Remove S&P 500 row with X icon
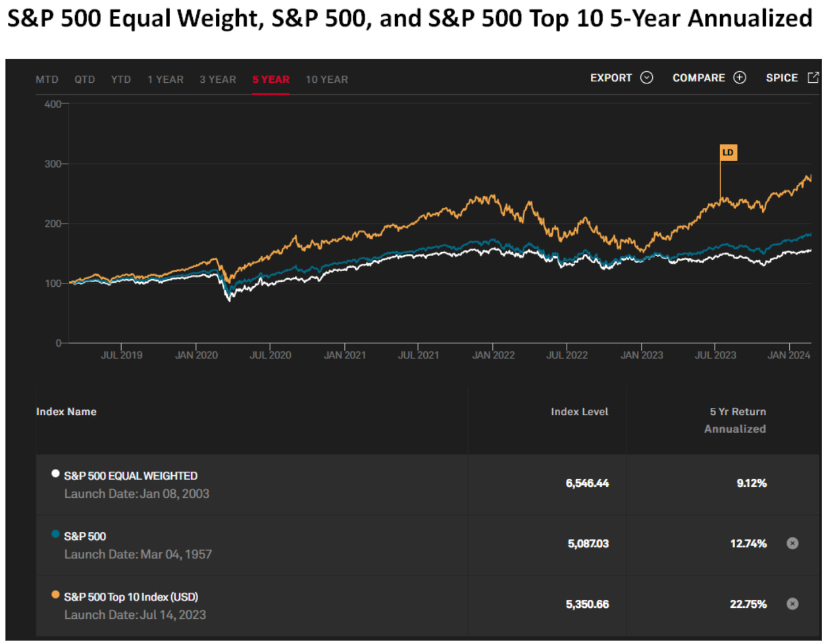824x644 pixels. tap(792, 543)
